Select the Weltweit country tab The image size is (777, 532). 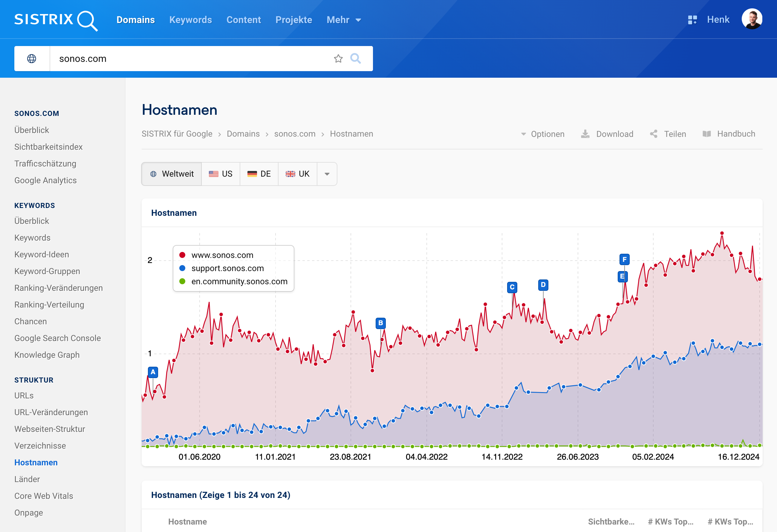[x=172, y=174]
